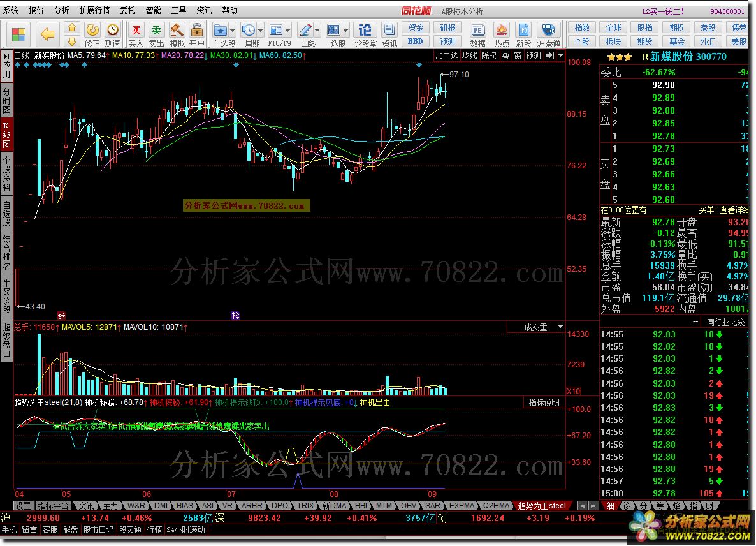Click the small up arrow toolbar icon
Image resolution: width=756 pixels, height=546 pixels.
click(x=72, y=27)
